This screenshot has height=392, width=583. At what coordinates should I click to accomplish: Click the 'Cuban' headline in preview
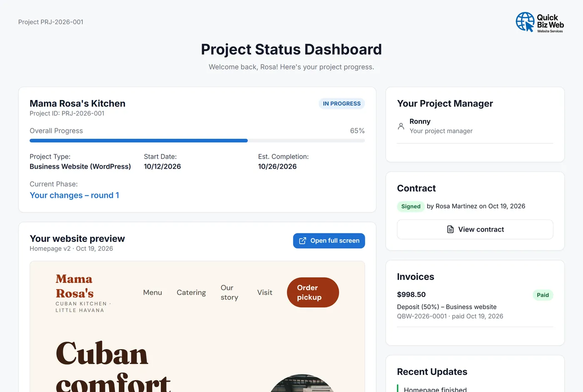point(102,354)
